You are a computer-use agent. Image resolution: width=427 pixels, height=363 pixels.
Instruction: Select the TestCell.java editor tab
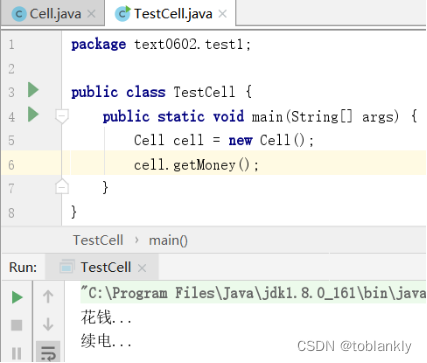click(x=170, y=14)
